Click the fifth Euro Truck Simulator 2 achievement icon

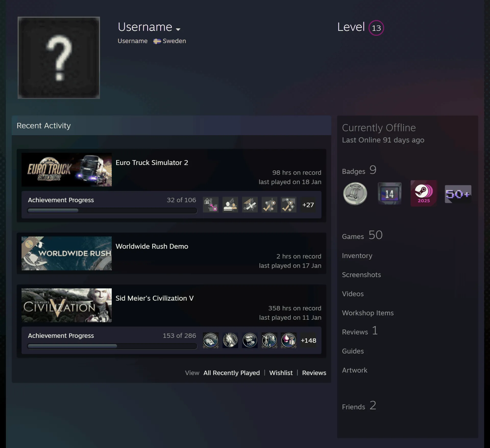point(289,204)
